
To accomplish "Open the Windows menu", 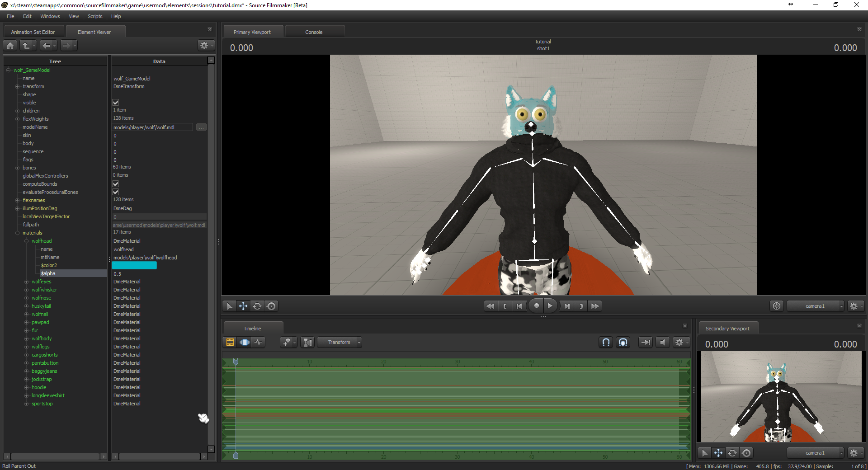I will click(50, 16).
